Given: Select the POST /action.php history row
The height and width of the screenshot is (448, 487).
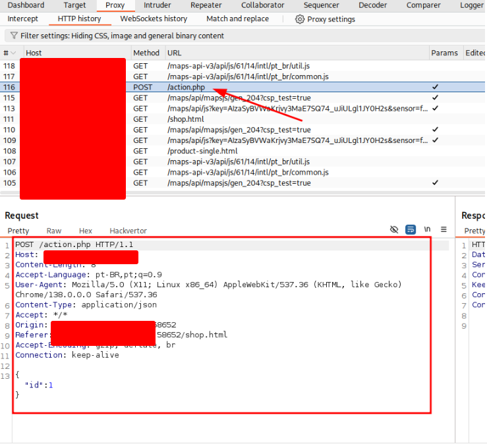Looking at the screenshot, I should (186, 87).
